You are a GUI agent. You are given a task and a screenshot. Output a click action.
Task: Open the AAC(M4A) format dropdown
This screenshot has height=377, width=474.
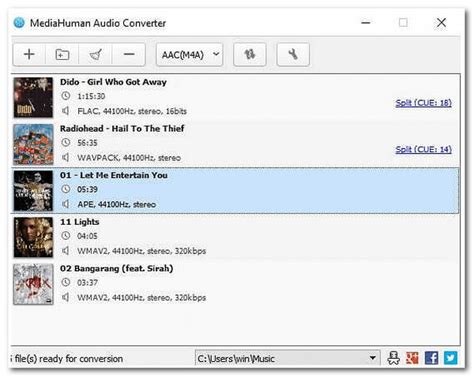[x=189, y=54]
